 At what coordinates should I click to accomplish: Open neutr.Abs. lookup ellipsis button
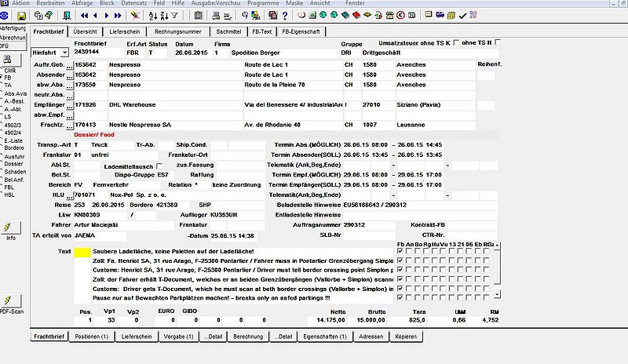70,95
